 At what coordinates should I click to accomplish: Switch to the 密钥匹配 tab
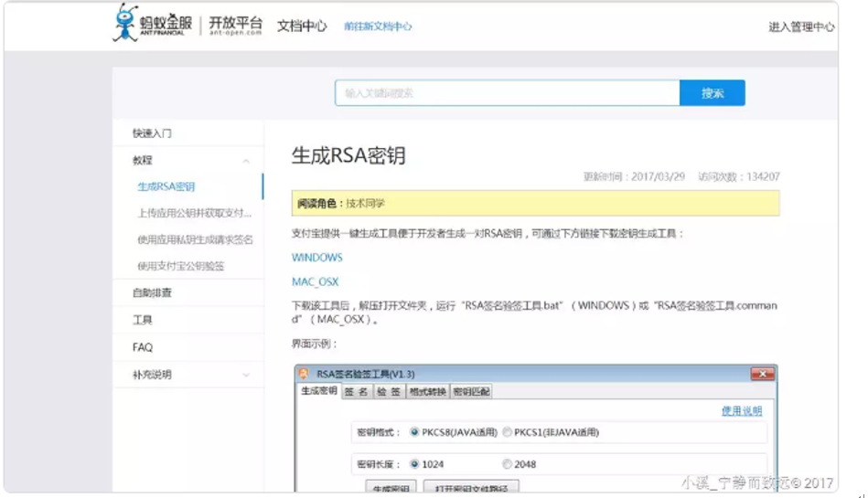coord(471,392)
